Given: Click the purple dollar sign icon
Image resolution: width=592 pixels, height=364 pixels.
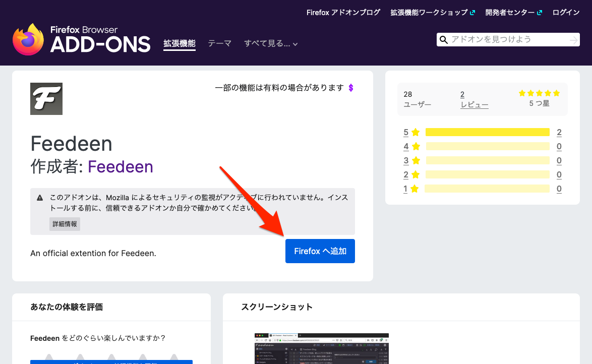Looking at the screenshot, I should point(351,88).
